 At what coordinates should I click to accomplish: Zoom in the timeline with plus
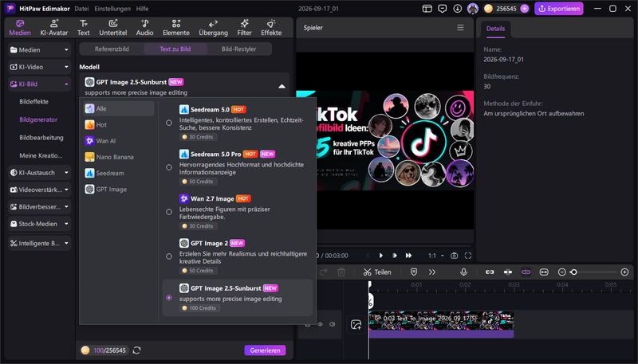pos(624,272)
